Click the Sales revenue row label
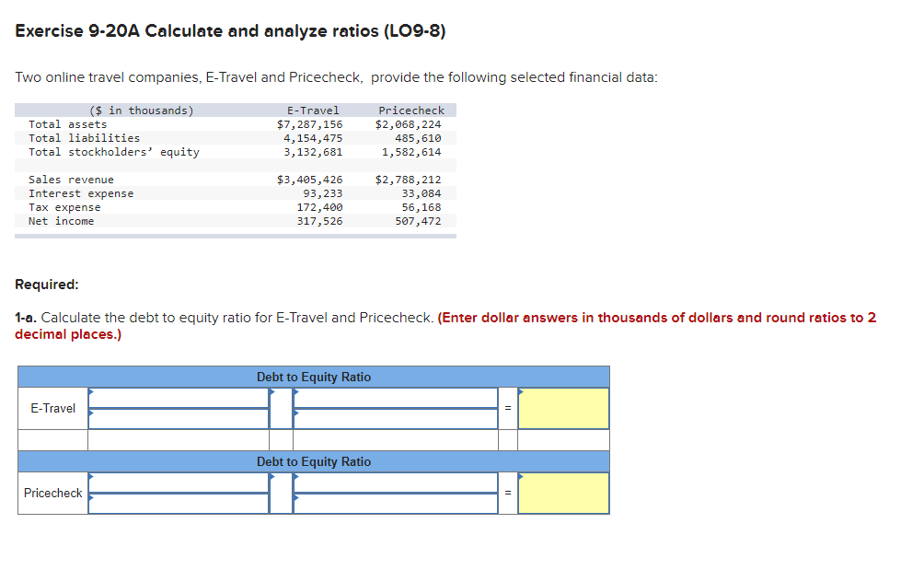This screenshot has height=570, width=924. click(x=71, y=180)
